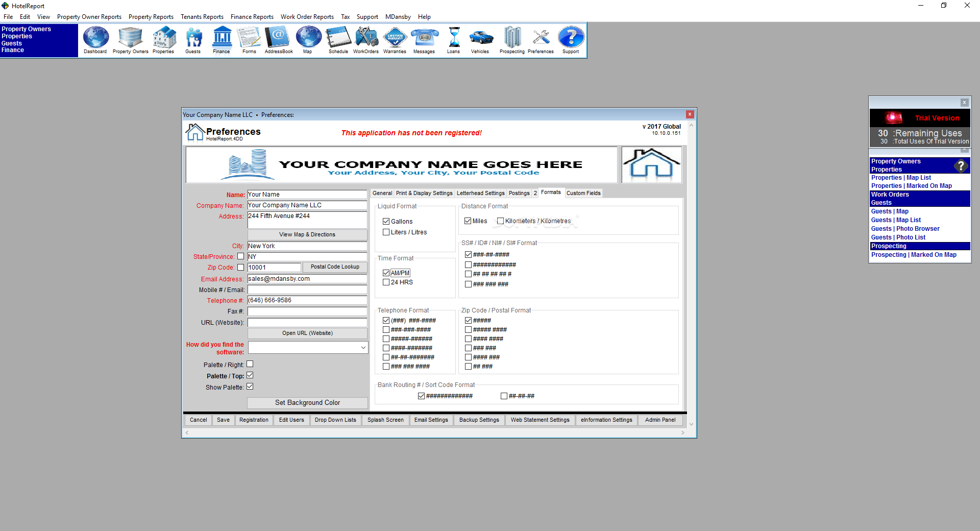Open the Preferences tools icon
980x531 pixels.
tap(541, 40)
